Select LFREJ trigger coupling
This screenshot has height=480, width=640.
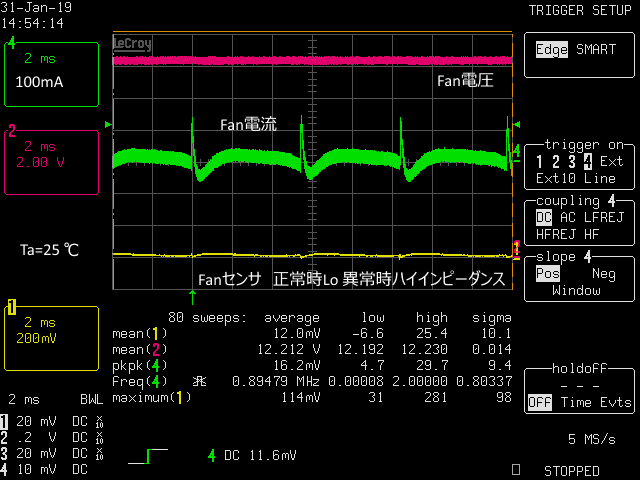[x=604, y=218]
